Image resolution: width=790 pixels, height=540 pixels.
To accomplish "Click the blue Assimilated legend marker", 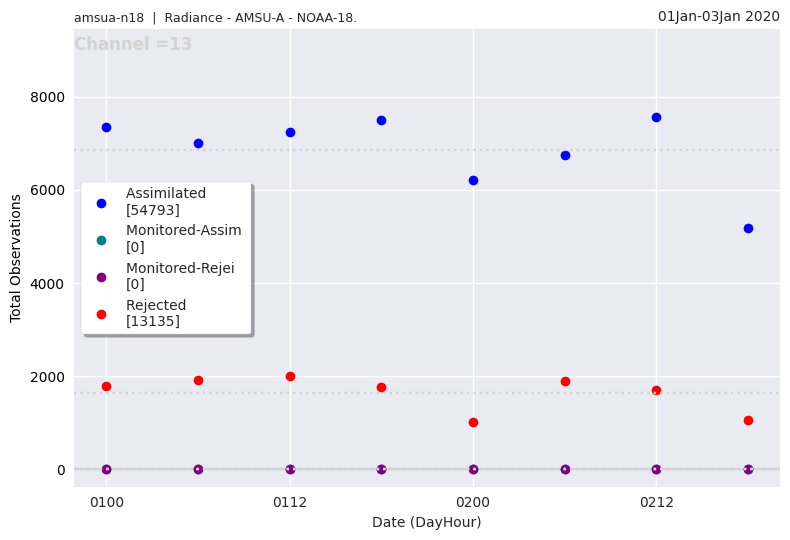I will pos(101,203).
